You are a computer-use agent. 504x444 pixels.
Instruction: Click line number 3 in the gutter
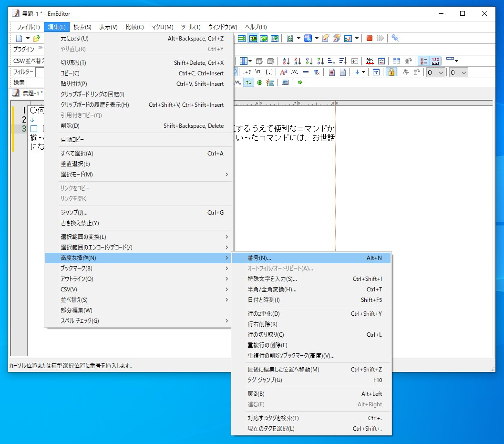(x=24, y=129)
